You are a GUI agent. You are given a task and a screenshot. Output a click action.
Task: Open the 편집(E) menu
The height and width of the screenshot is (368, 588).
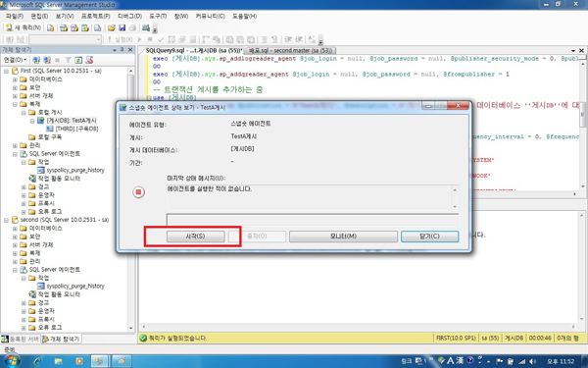point(39,16)
